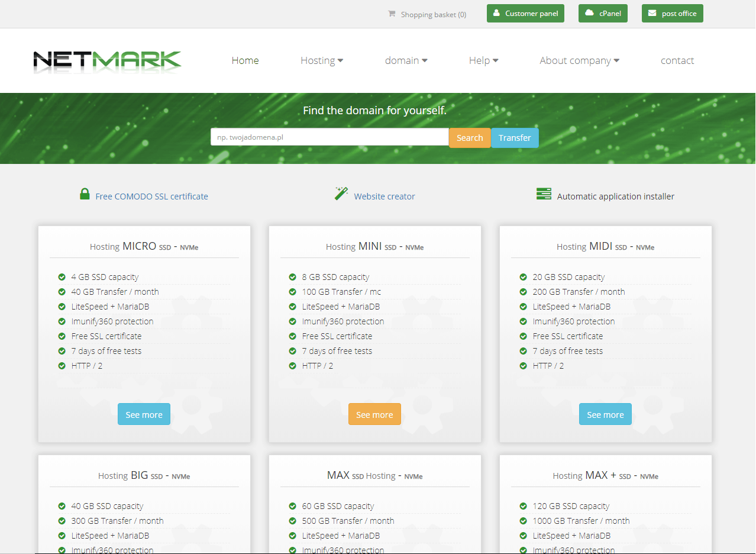Click check icon beside 200 GB Transfer / month
This screenshot has width=756, height=554.
coord(523,292)
